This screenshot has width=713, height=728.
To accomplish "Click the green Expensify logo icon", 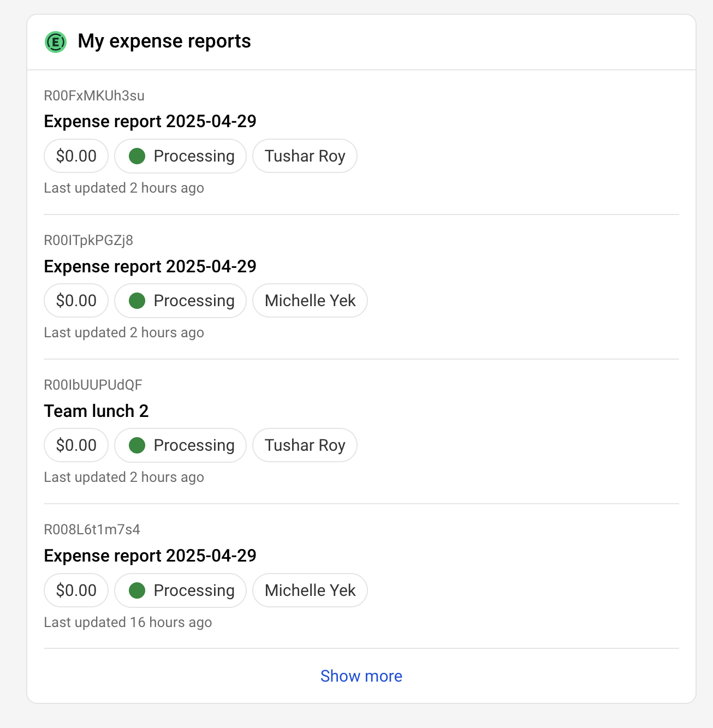I will tap(56, 42).
